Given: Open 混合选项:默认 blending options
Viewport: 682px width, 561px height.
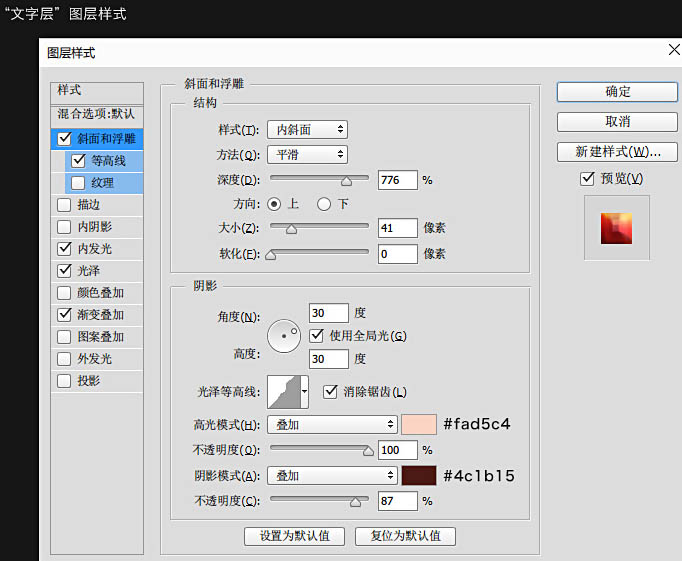Looking at the screenshot, I should 97,115.
